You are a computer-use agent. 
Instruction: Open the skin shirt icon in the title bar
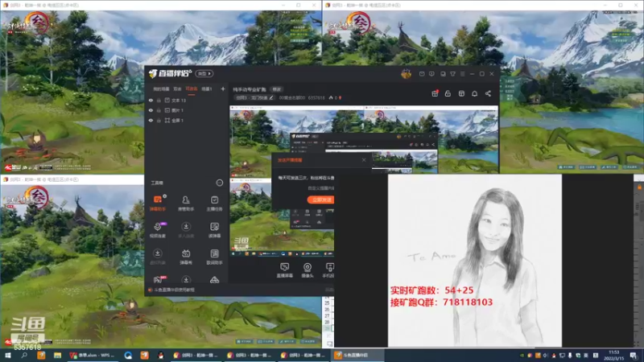pos(452,74)
